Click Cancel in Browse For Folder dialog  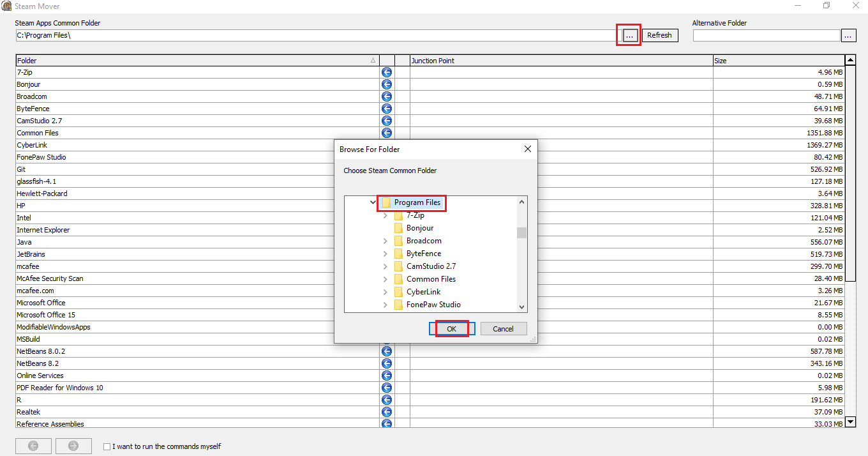click(x=503, y=329)
